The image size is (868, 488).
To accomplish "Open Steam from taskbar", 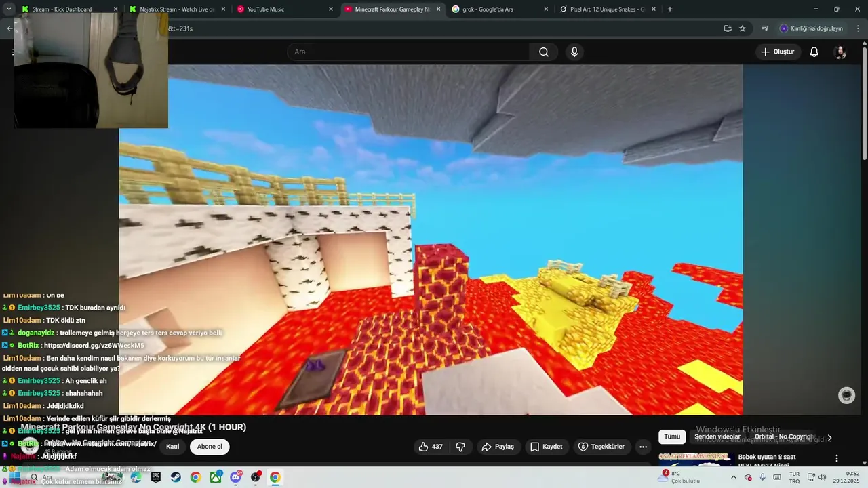I will tap(176, 477).
